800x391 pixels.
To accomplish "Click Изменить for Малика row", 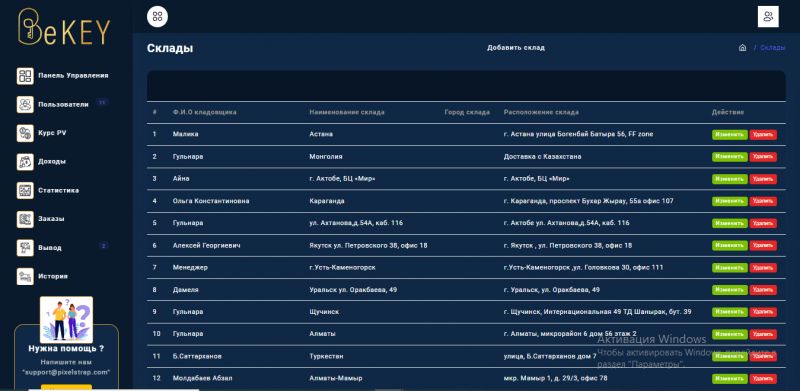I will coord(730,135).
